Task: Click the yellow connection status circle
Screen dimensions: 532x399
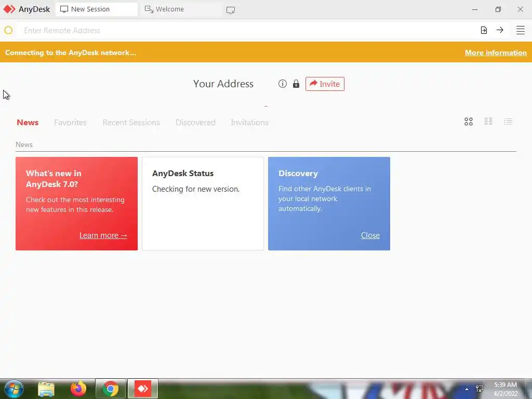Action: coord(8,30)
